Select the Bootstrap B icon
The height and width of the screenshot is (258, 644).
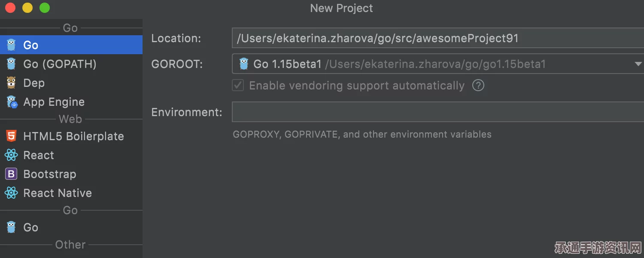tap(11, 174)
